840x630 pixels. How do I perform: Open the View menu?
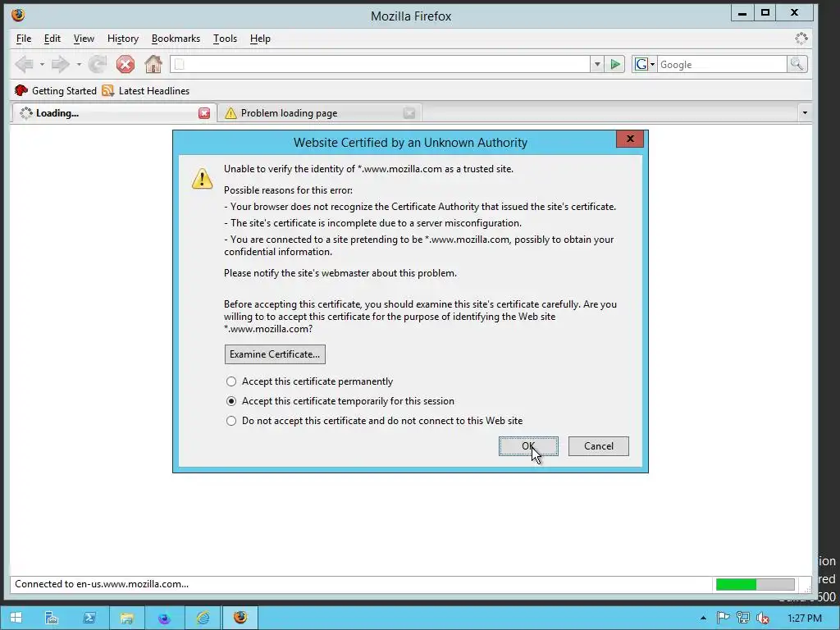84,39
